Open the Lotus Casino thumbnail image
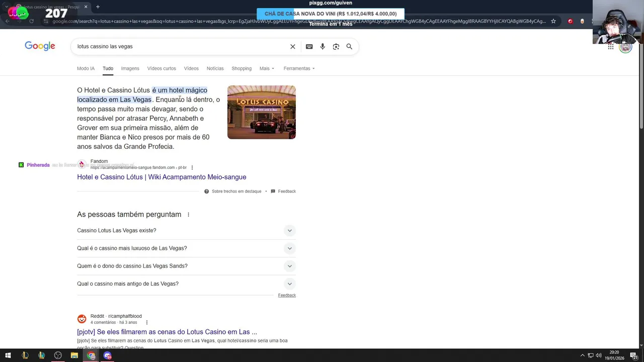 [x=262, y=112]
